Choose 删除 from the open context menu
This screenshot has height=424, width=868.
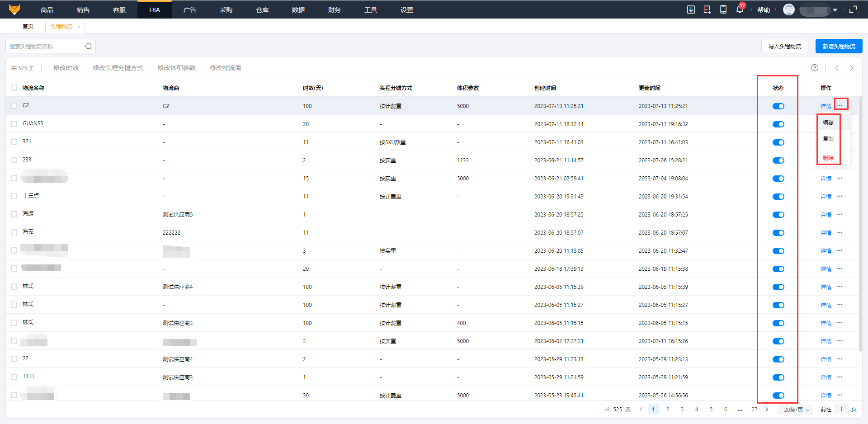click(828, 158)
